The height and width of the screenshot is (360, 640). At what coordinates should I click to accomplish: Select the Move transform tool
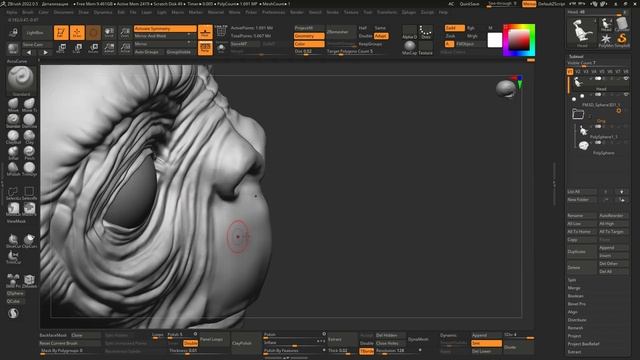coord(61,48)
